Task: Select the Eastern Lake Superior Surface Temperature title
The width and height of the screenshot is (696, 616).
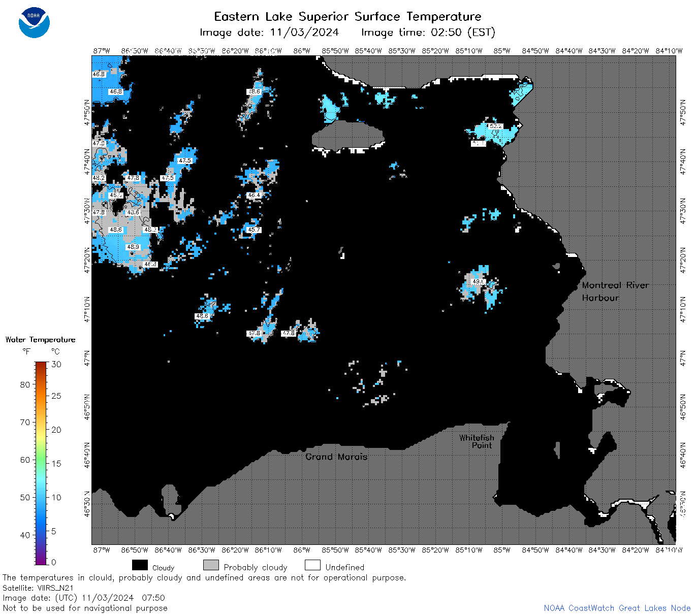Action: (x=347, y=16)
